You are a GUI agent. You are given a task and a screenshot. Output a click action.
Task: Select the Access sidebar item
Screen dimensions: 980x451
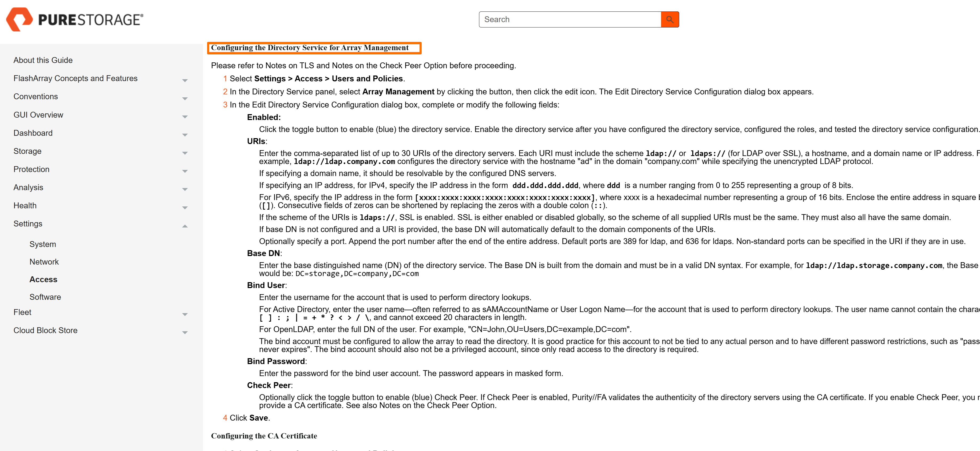coord(44,279)
